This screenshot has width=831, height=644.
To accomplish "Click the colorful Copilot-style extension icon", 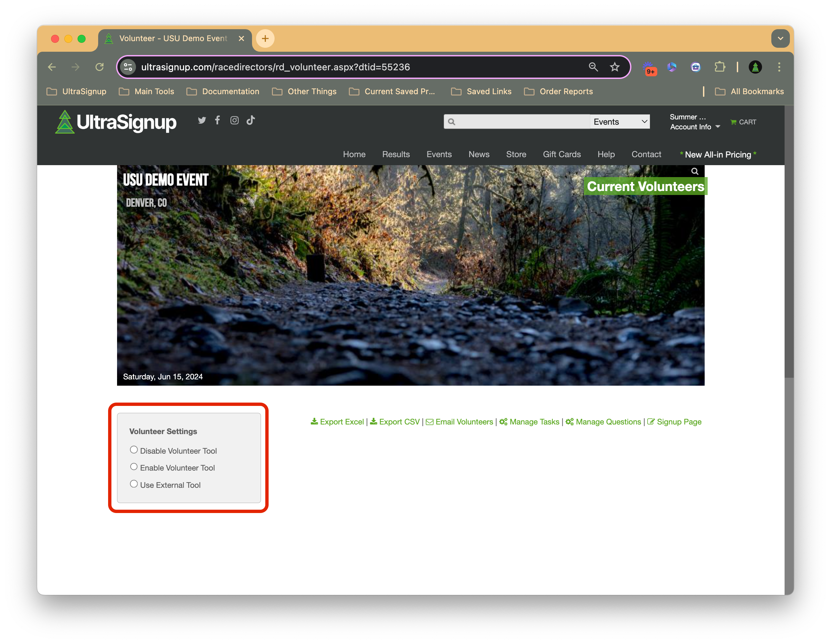I will [672, 67].
